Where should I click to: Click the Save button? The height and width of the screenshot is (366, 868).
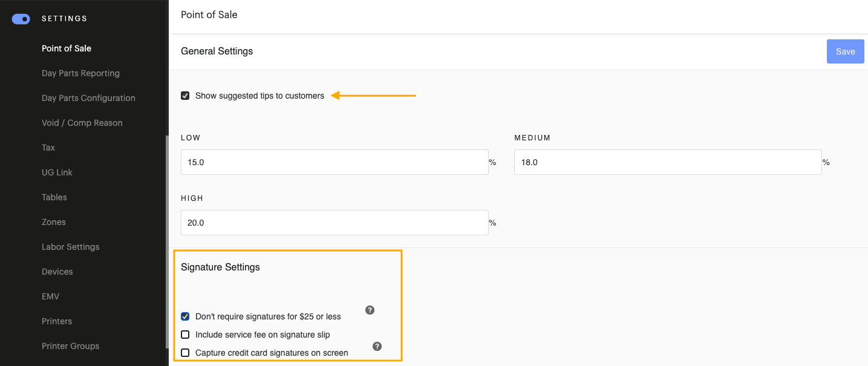845,51
